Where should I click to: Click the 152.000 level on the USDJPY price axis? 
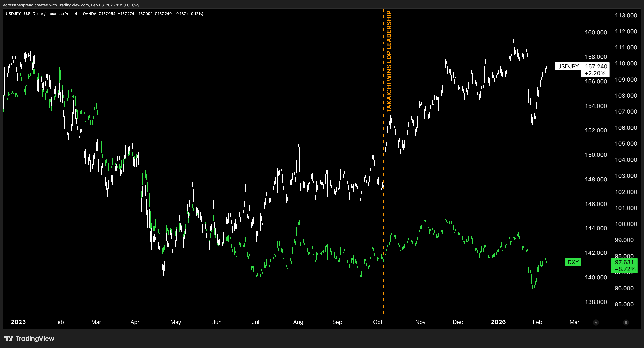pyautogui.click(x=596, y=130)
